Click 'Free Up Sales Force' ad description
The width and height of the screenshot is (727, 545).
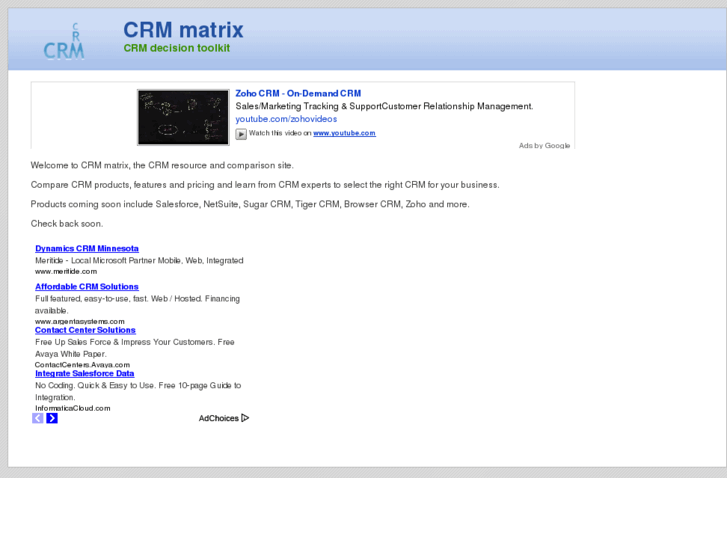134,348
